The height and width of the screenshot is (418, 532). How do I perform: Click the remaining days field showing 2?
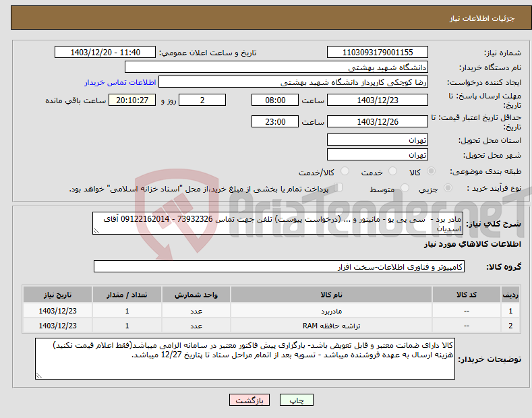tap(202, 100)
